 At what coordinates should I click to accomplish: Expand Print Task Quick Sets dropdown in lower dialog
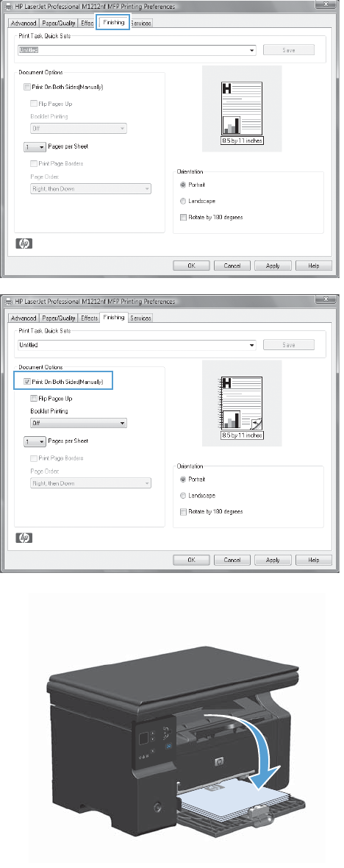(252, 345)
